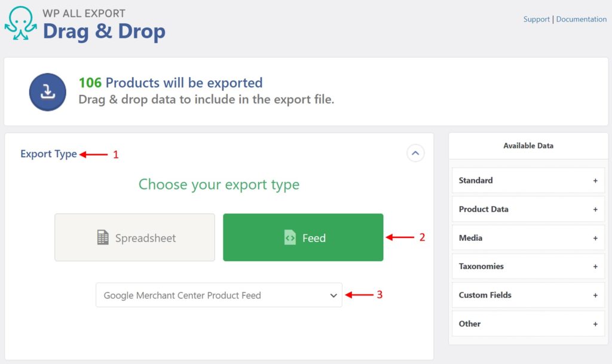Open the Support link

536,19
